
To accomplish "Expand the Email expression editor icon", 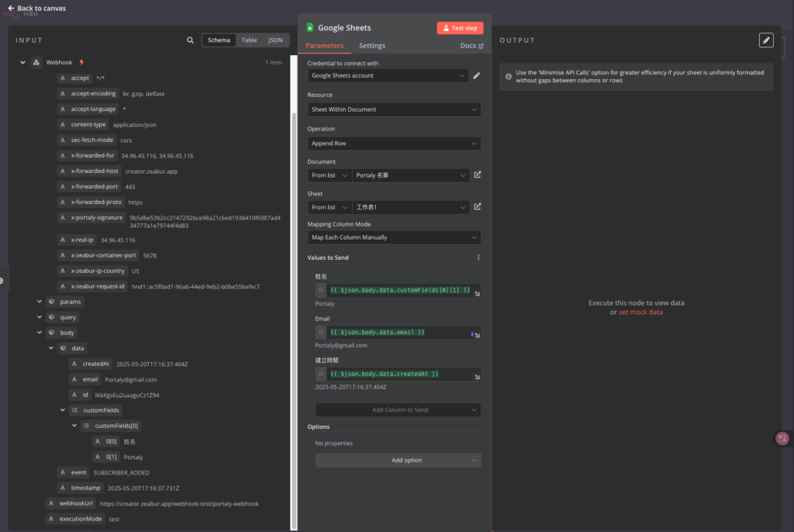I will [x=477, y=336].
